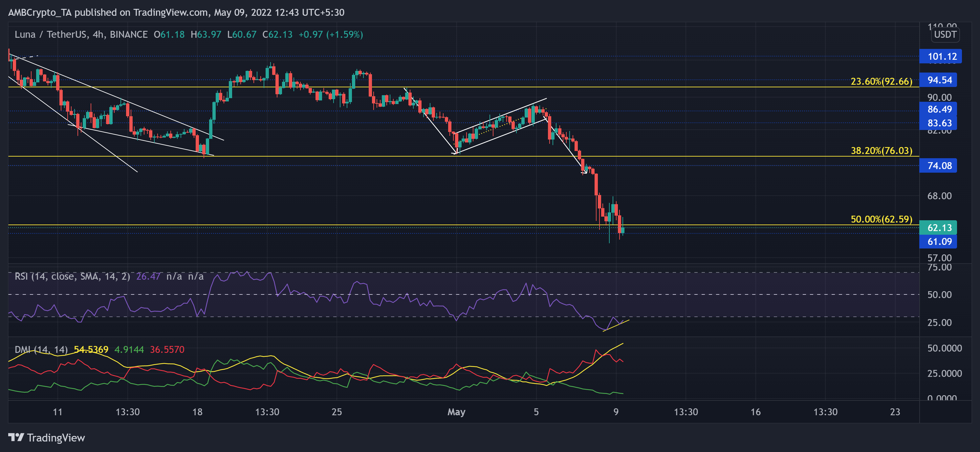Click the DMI red value 36.5570

[167, 349]
